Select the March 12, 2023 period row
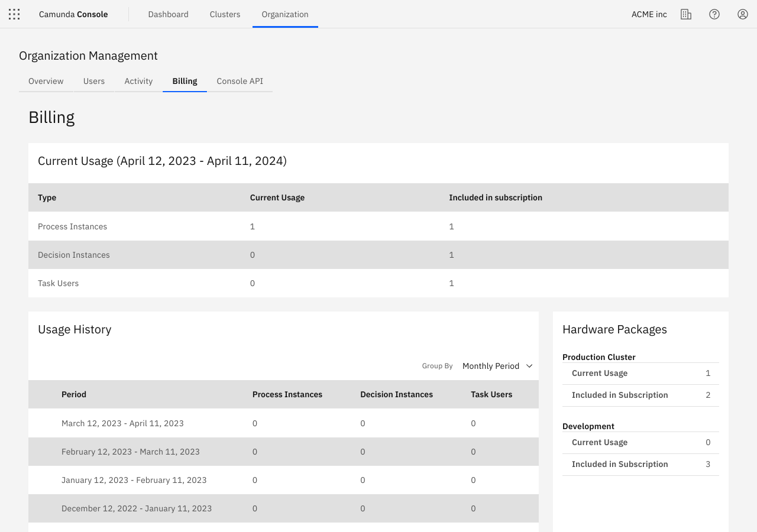Viewport: 757px width, 532px height. (x=122, y=423)
